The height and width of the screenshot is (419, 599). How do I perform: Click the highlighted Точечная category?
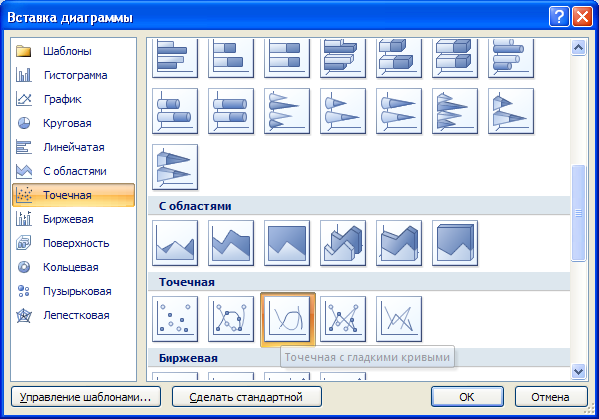73,195
